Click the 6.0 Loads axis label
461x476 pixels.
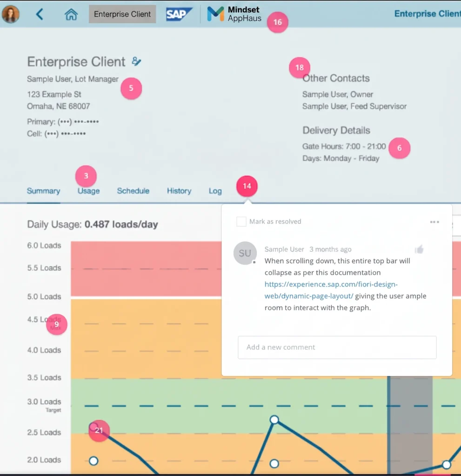(x=44, y=245)
